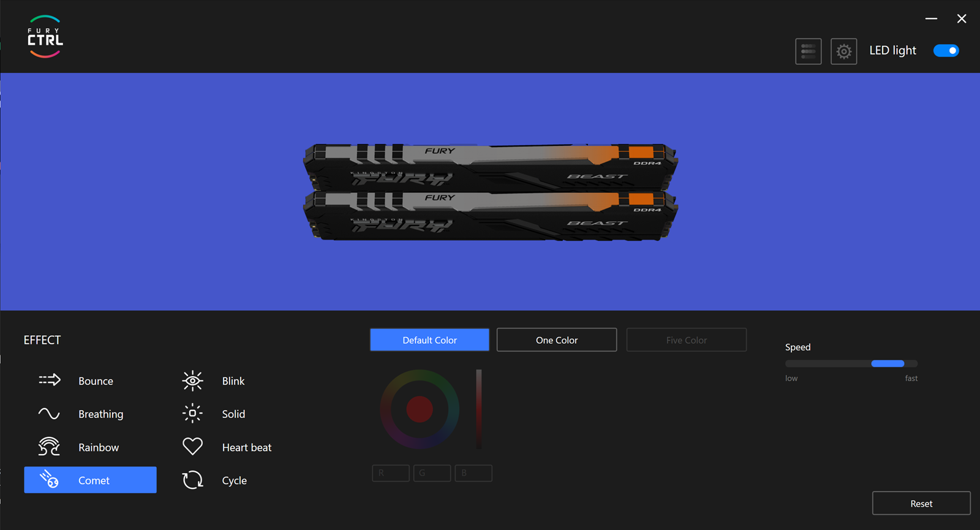This screenshot has width=980, height=530.
Task: Click the vertical brightness bar
Action: 479,409
